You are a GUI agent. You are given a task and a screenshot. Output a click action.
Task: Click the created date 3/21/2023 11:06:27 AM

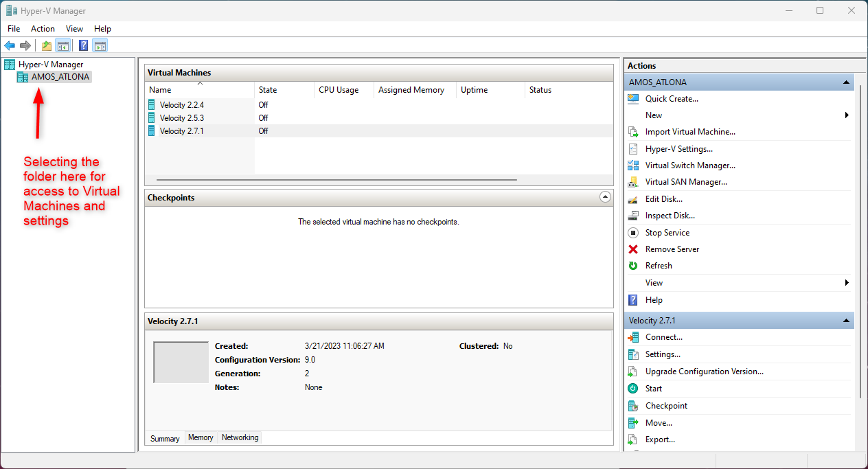pyautogui.click(x=345, y=346)
